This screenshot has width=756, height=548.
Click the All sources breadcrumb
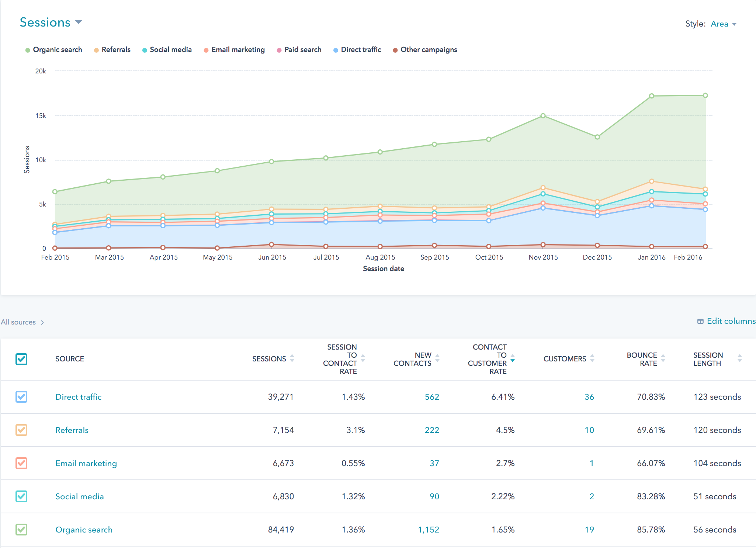coord(18,322)
